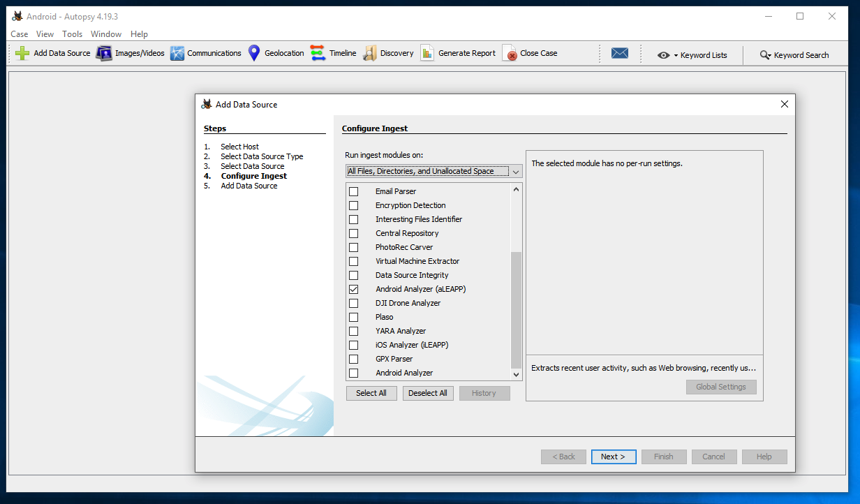
Task: Click the eye icon of Keyword Lists
Action: [x=663, y=55]
